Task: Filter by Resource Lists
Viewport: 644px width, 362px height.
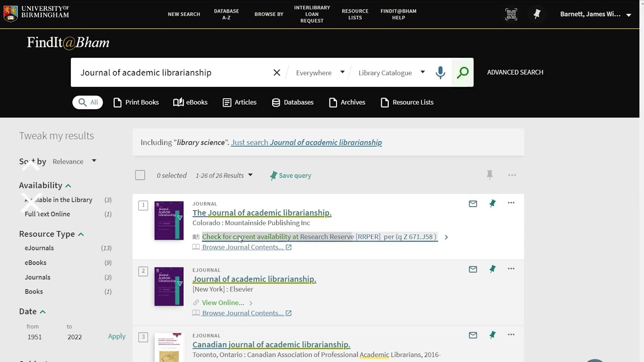Action: click(x=407, y=102)
